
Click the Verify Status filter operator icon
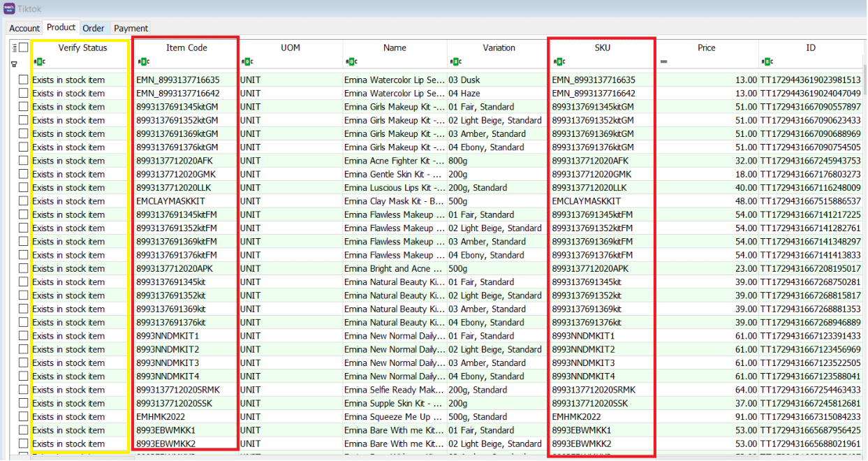coord(38,62)
